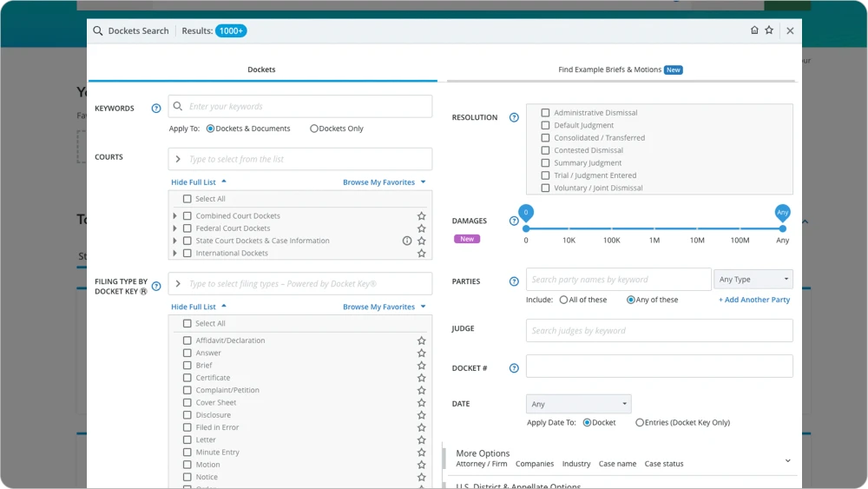Click the home icon in the header

754,30
